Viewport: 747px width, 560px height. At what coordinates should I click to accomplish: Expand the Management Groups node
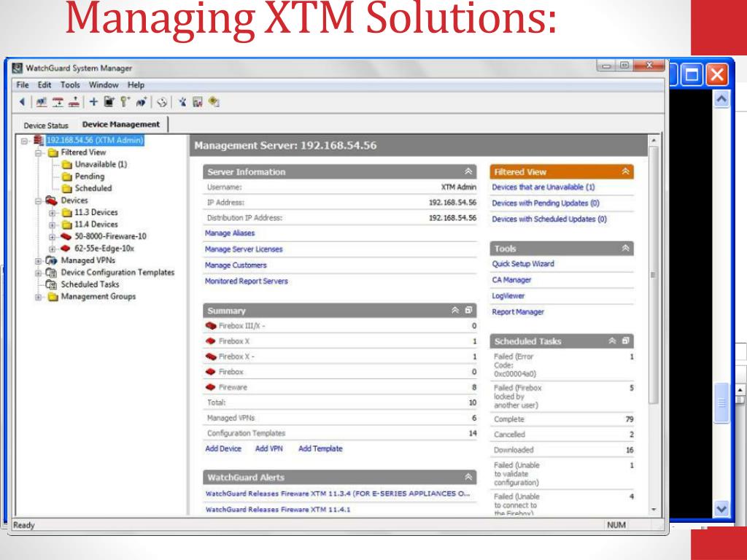(38, 297)
